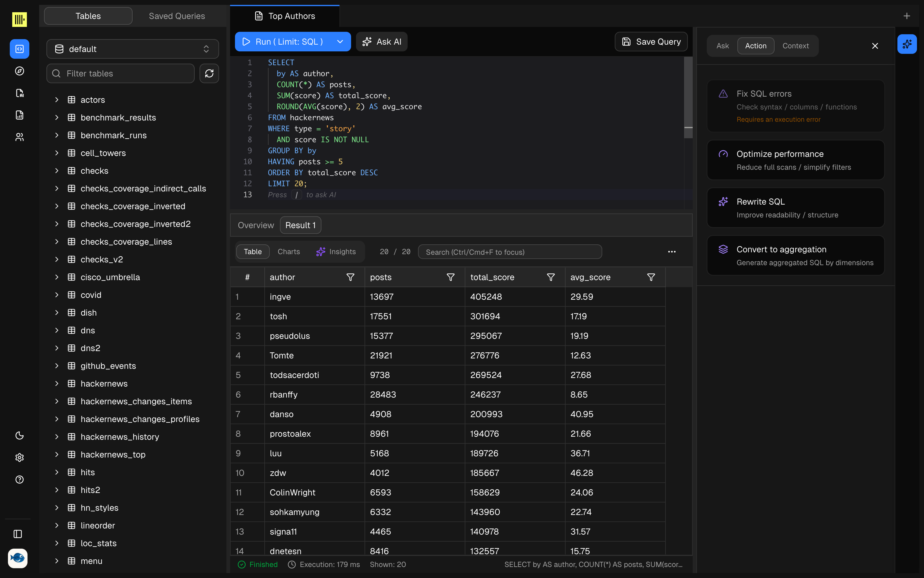Open the SQL console sidebar icon

click(20, 49)
